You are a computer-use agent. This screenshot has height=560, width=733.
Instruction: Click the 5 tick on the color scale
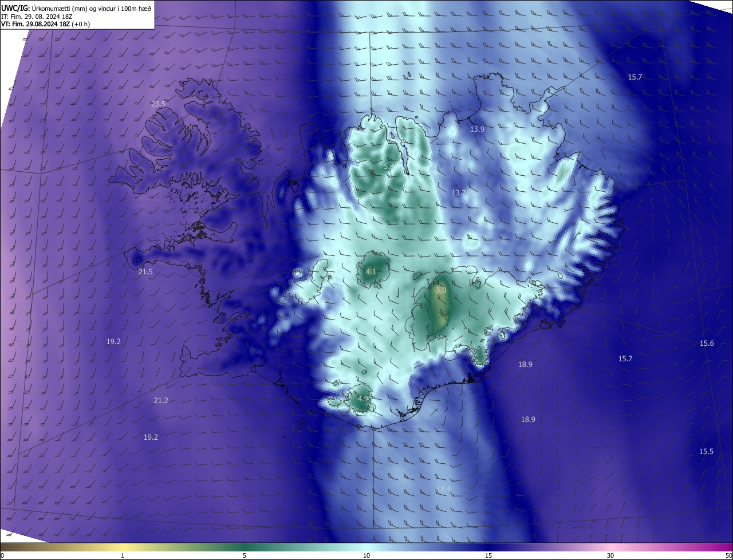[x=245, y=555]
